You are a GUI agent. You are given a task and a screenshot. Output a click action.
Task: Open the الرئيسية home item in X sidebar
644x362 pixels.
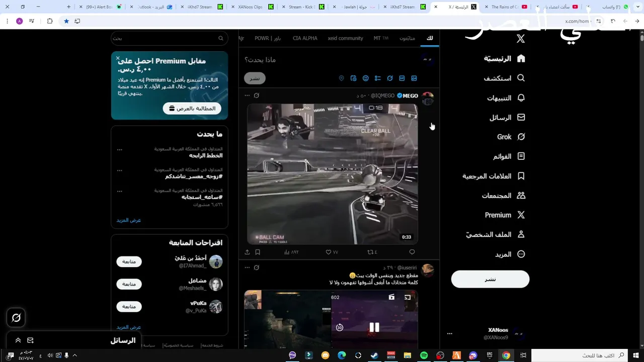tap(504, 59)
